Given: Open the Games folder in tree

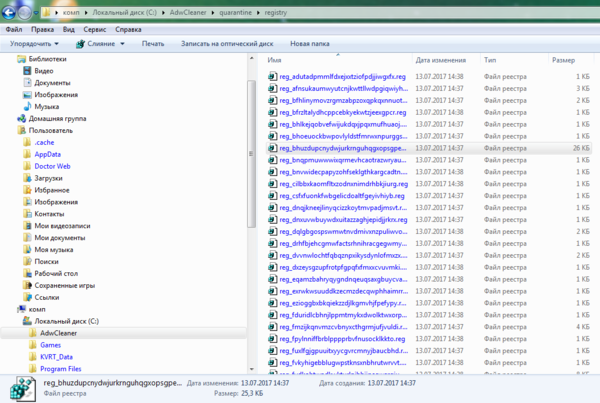Looking at the screenshot, I should (51, 345).
